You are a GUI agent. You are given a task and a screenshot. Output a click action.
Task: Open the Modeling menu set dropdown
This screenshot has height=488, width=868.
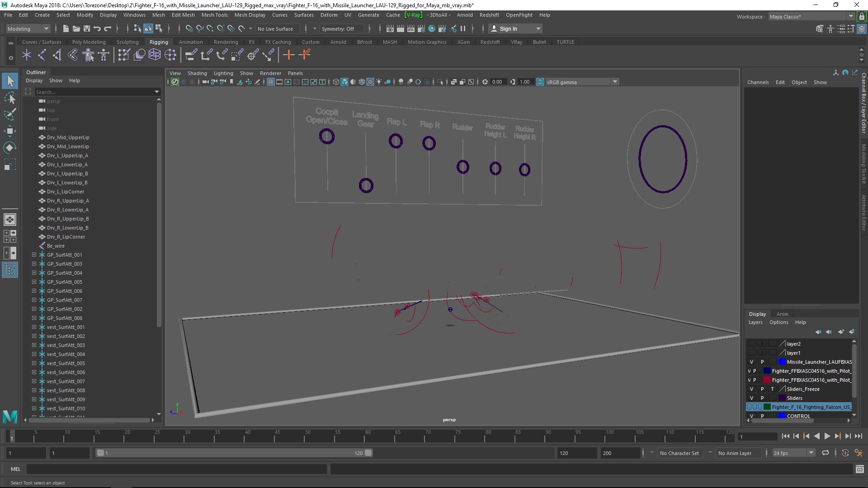(28, 28)
